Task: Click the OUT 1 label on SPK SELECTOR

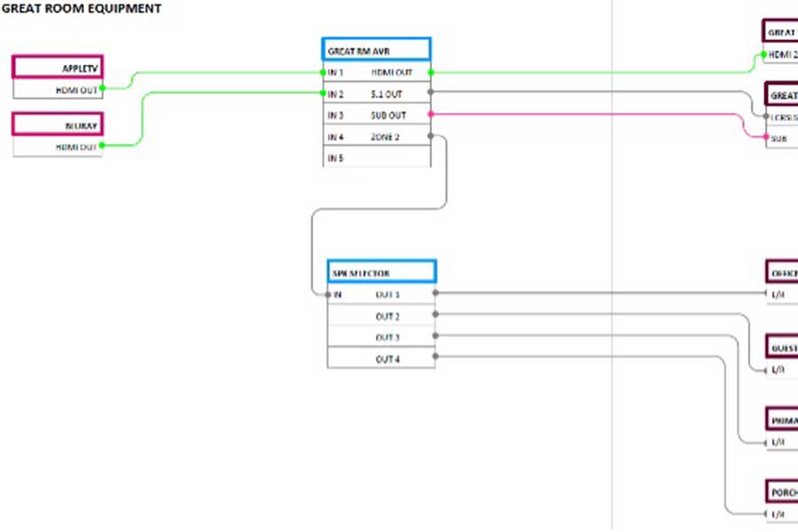Action: pyautogui.click(x=387, y=294)
